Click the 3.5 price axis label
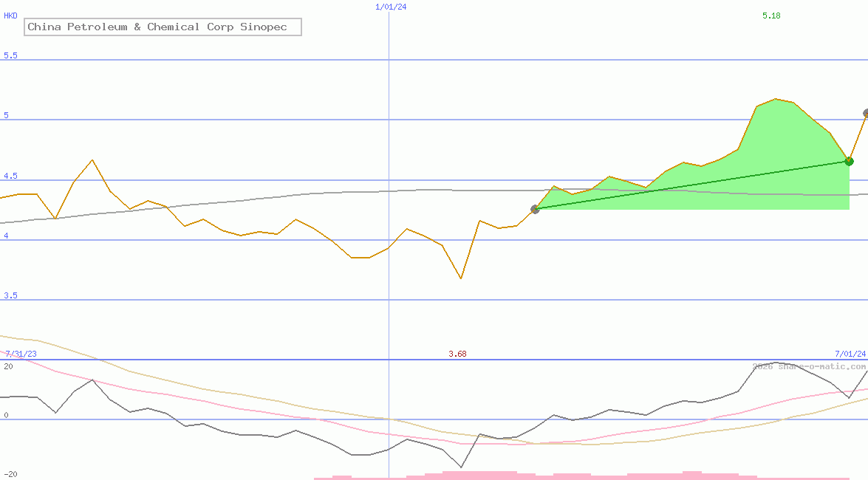Screen dimensions: 868x480 pos(10,295)
